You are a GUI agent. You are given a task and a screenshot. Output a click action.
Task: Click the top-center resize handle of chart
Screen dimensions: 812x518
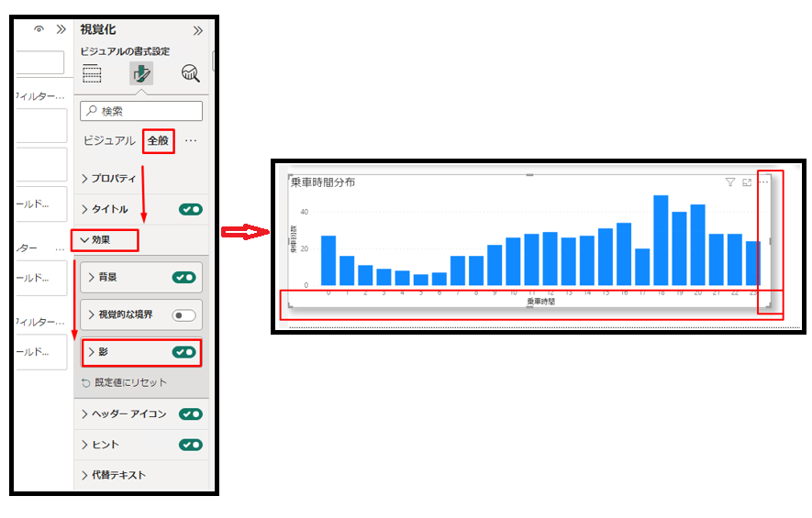(529, 175)
